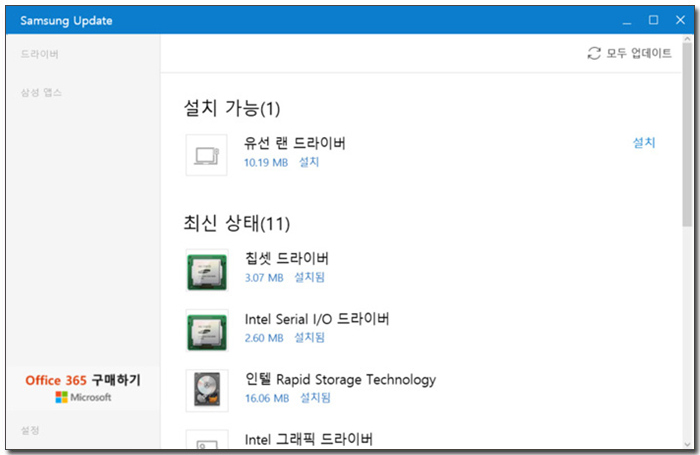
Task: Switch to 삼성 앱스 in the sidebar
Action: pos(41,92)
